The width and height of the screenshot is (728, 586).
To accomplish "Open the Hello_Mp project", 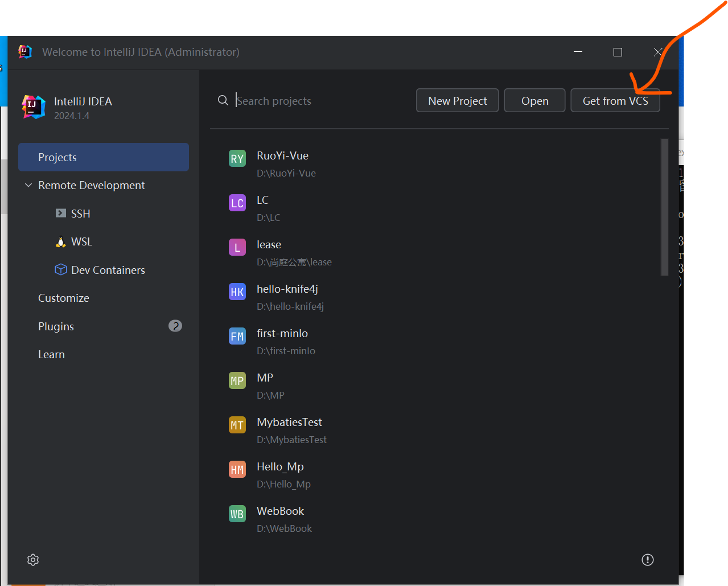I will click(x=280, y=466).
